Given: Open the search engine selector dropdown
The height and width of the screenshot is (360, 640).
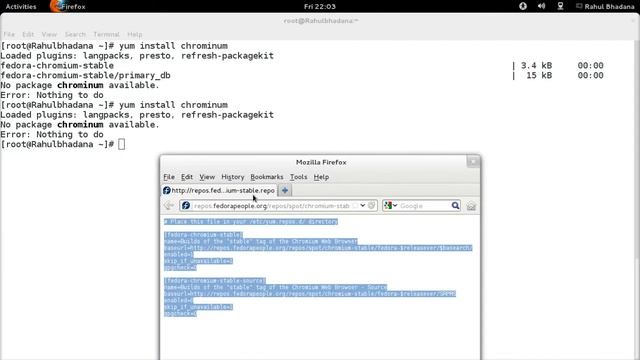Looking at the screenshot, I should [x=391, y=206].
